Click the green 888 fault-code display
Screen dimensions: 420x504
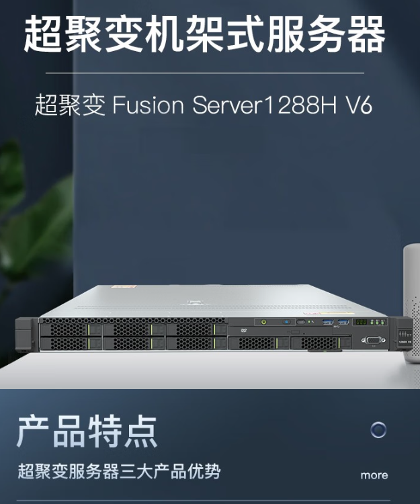(361, 322)
